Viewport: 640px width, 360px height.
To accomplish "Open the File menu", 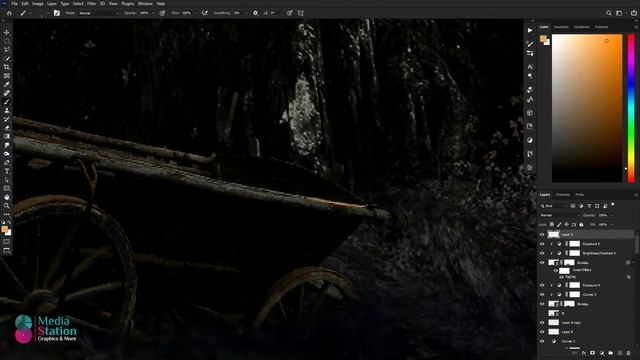I will click(14, 4).
